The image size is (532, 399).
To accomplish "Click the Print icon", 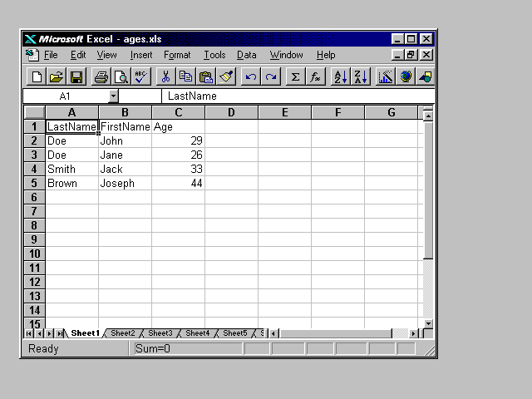I will point(101,77).
